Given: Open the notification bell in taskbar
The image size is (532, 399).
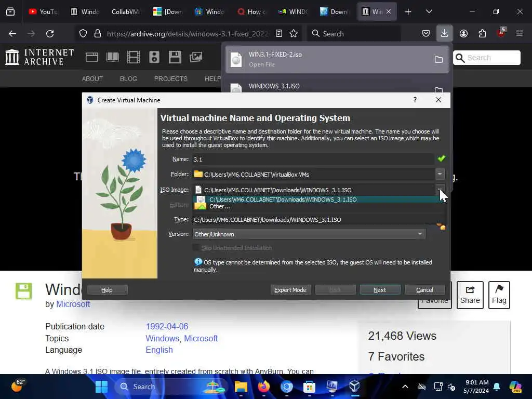Looking at the screenshot, I should [497, 387].
